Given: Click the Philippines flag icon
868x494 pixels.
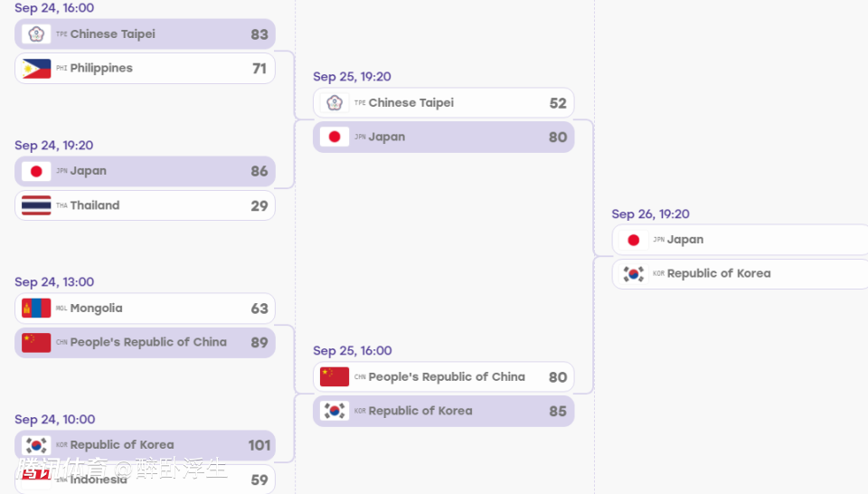Looking at the screenshot, I should 36,69.
